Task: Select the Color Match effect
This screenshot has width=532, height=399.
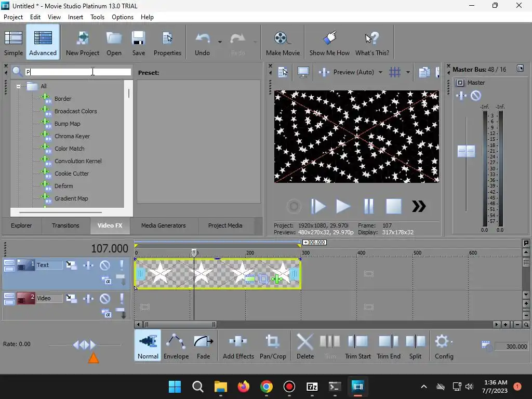Action: tap(70, 149)
